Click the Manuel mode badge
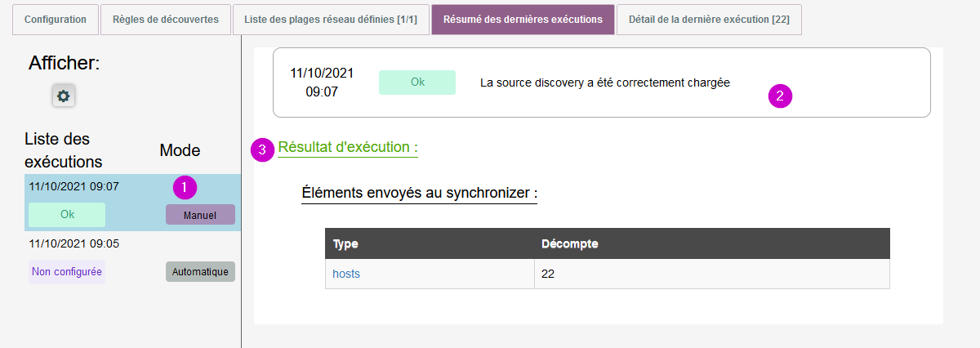 200,215
